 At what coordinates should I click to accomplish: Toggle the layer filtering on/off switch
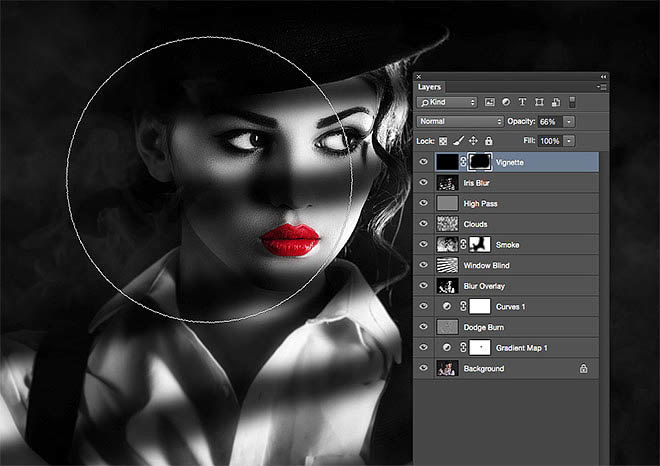pos(571,102)
